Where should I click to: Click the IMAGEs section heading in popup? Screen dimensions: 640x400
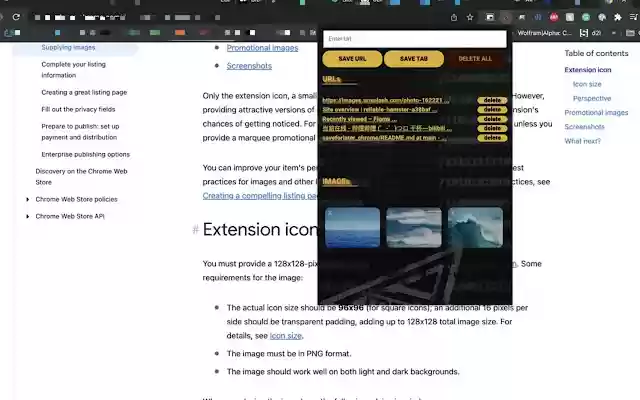336,181
